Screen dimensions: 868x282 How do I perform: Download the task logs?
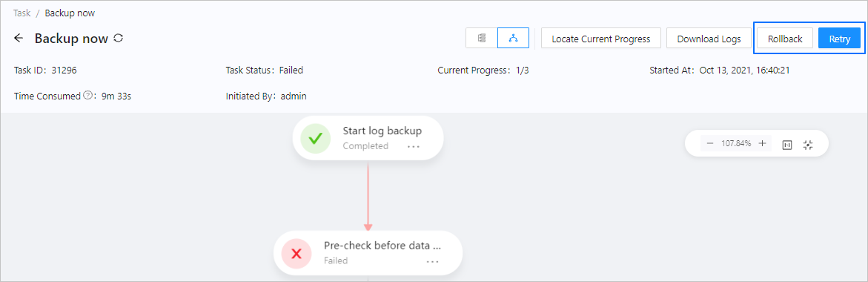point(709,39)
